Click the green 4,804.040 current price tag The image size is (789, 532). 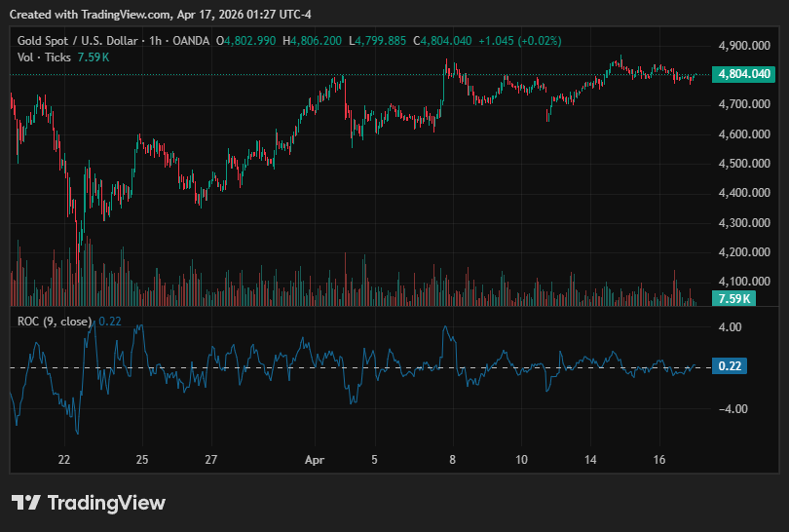(744, 74)
